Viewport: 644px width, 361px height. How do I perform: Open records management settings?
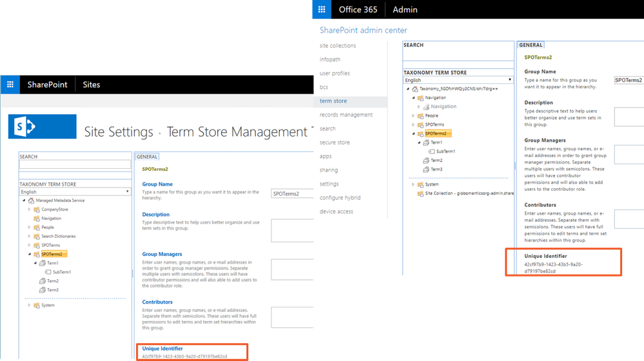click(346, 115)
